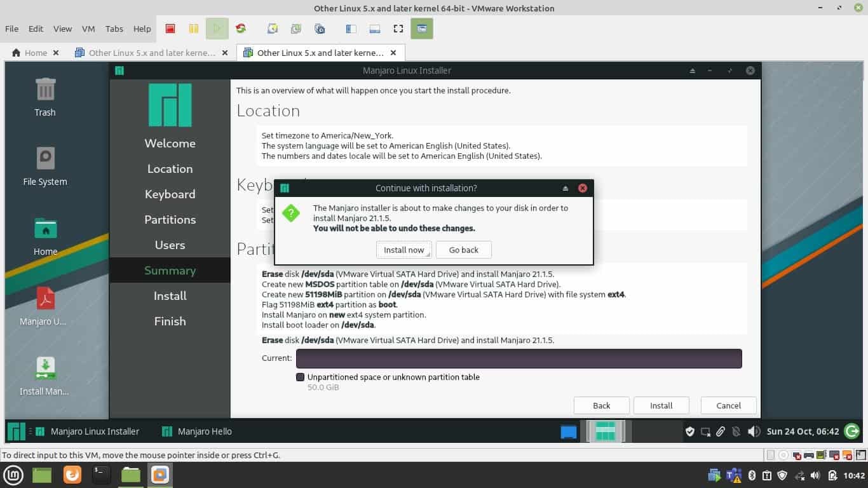The height and width of the screenshot is (488, 868).
Task: Click the Back button in the installer
Action: point(602,405)
